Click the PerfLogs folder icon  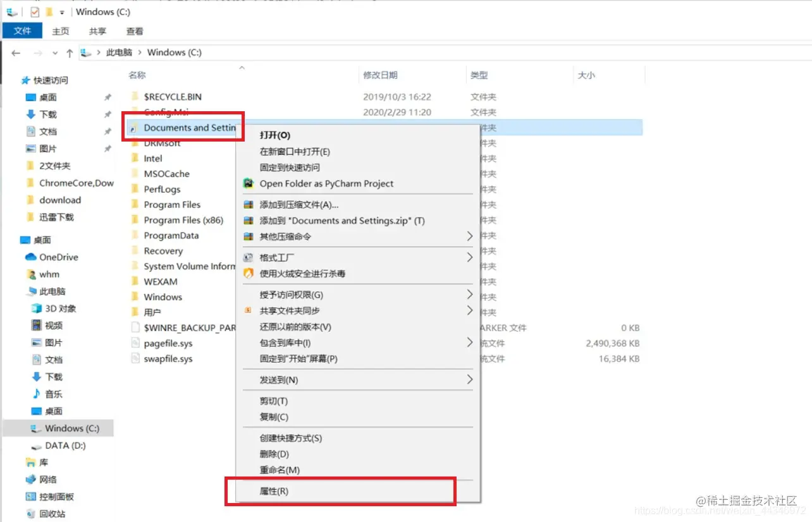134,189
